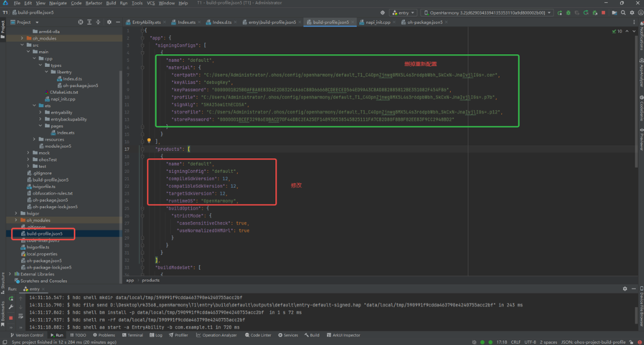This screenshot has height=345, width=644.
Task: Start debugging with the Debug bug icon
Action: (x=568, y=13)
